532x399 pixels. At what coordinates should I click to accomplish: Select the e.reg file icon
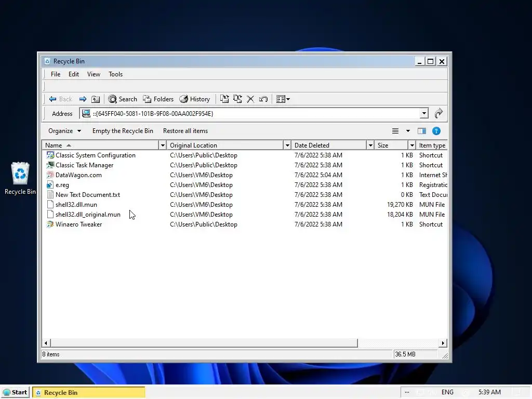(50, 184)
